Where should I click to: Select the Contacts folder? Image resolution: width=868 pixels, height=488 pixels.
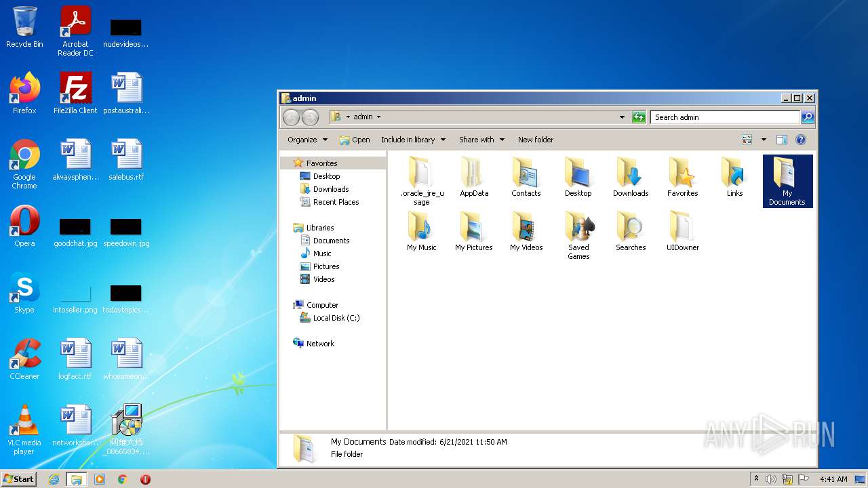tap(526, 178)
